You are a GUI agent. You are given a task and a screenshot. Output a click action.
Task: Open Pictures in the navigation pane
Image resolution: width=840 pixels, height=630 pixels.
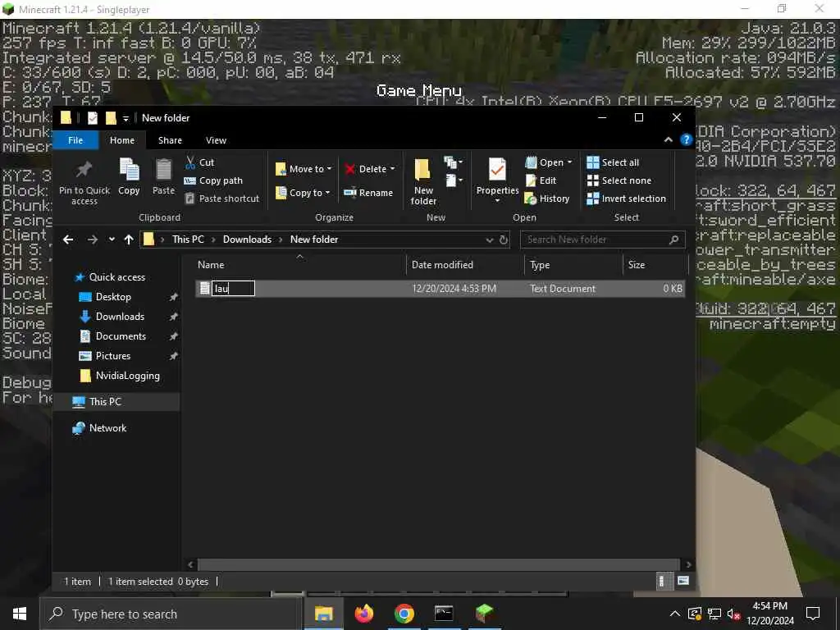[113, 356]
